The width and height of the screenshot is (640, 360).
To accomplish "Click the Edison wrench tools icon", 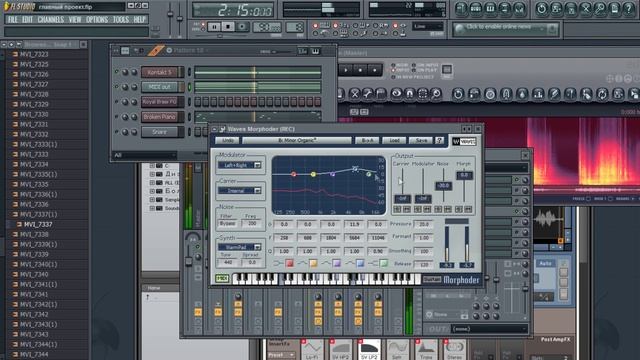I will [x=368, y=94].
